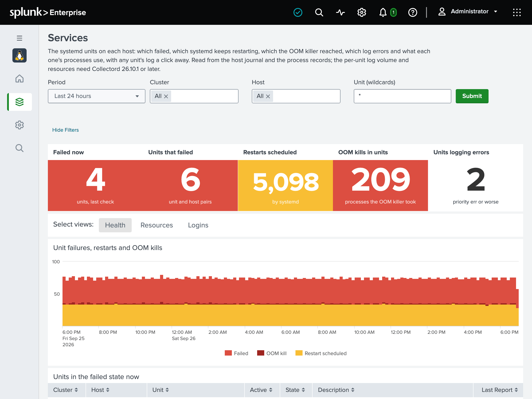
Task: Toggle the OOM kill legend swatch
Action: 261,353
